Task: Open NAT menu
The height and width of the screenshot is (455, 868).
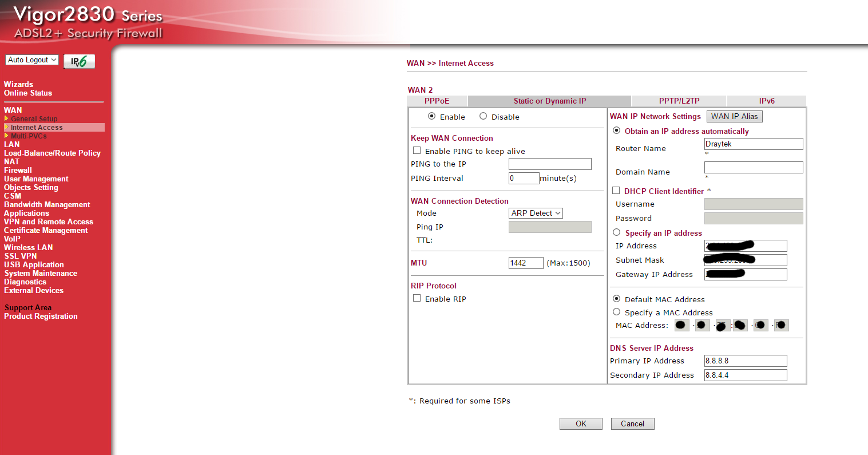Action: pyautogui.click(x=11, y=161)
